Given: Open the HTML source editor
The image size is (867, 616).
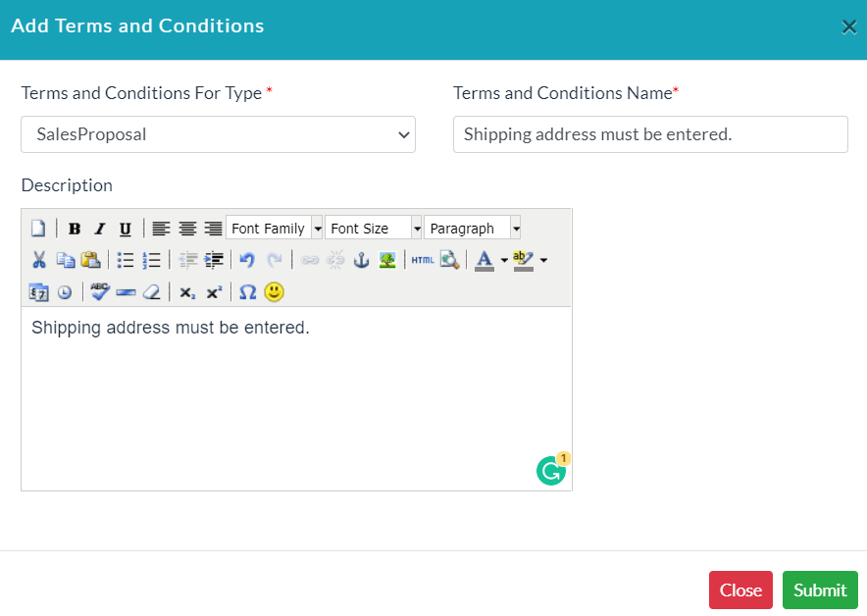Looking at the screenshot, I should 423,260.
